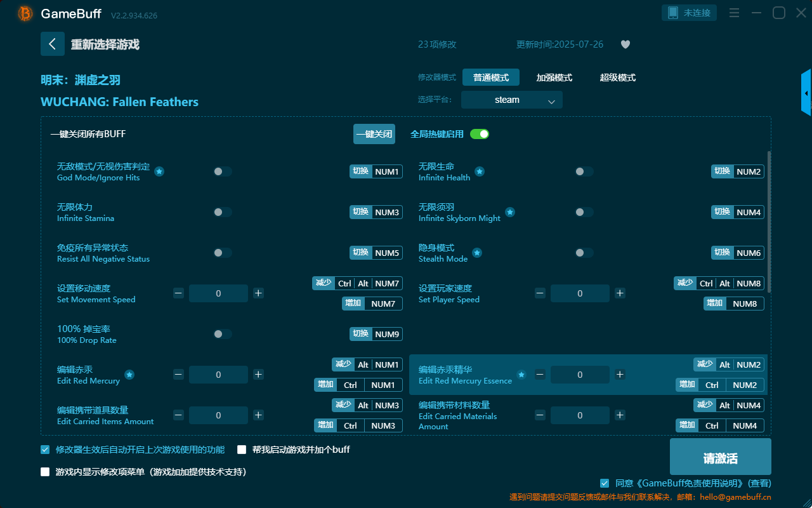This screenshot has height=508, width=812.
Task: Click star icon beside Edit Red Mercury
Action: point(129,375)
